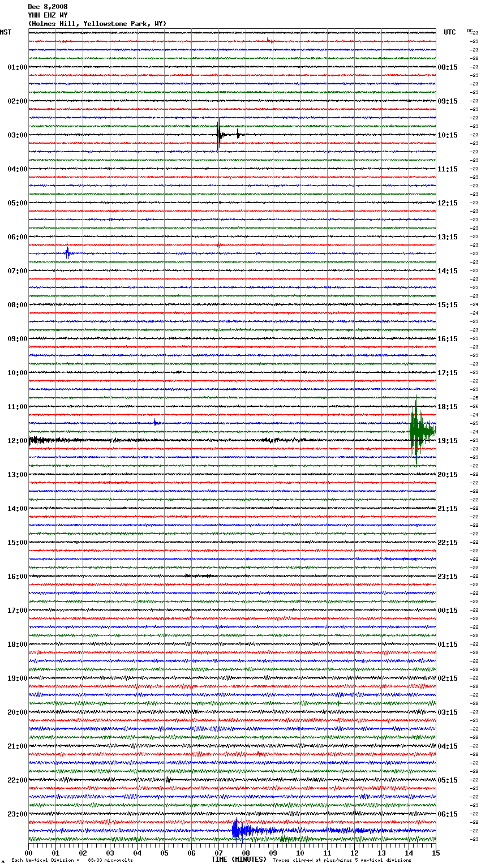Click the '03:15' UTC time label
This screenshot has height=868, width=481.
448,712
